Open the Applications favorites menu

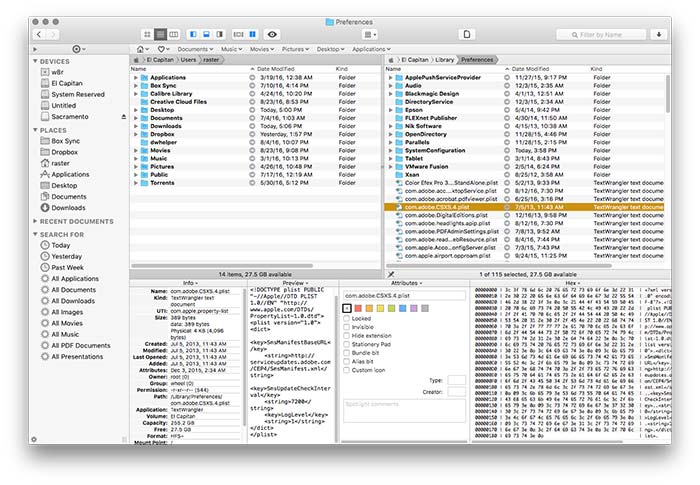pos(371,48)
